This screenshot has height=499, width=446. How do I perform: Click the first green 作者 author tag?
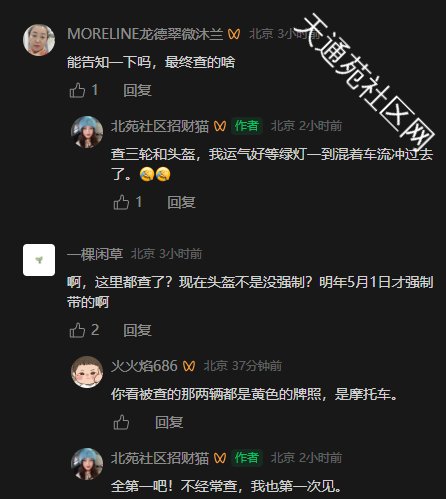[247, 126]
